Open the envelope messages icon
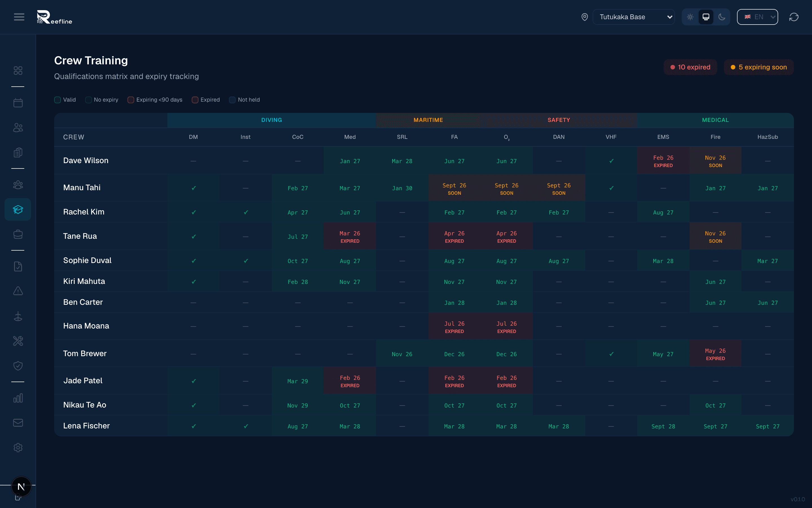This screenshot has width=812, height=508. (x=18, y=423)
